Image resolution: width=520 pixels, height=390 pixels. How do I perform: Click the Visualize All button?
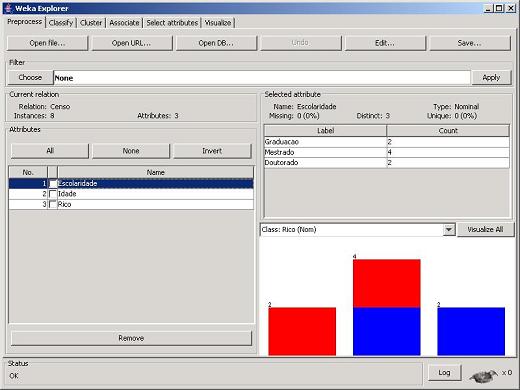pyautogui.click(x=485, y=229)
